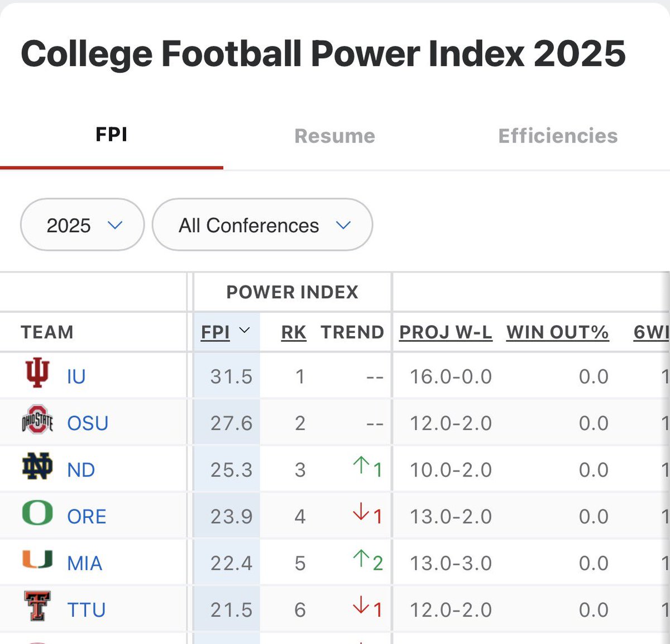Viewport: 670px width, 644px height.
Task: Open the OSU team link
Action: [x=88, y=423]
